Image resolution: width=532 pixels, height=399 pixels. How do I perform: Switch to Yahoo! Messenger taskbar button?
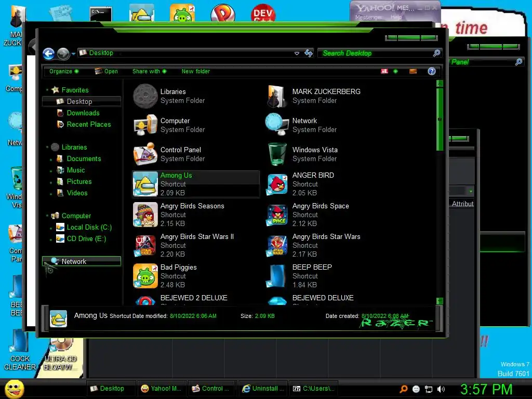tap(161, 389)
